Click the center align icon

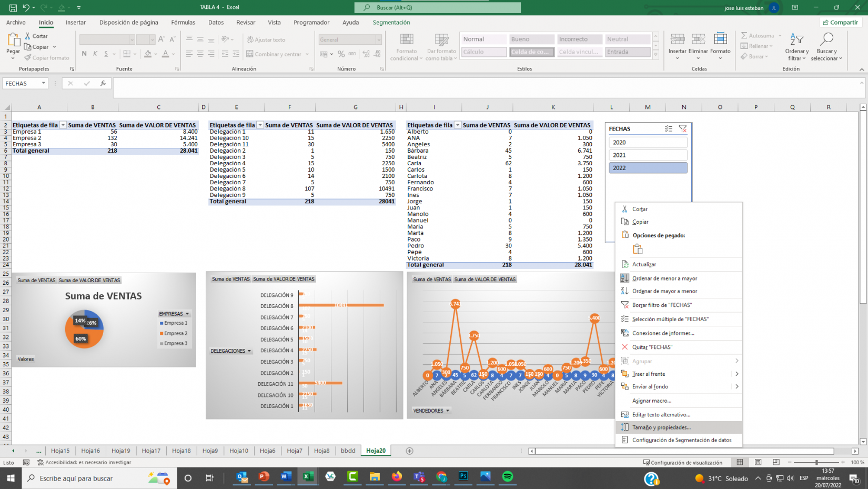[x=200, y=54]
